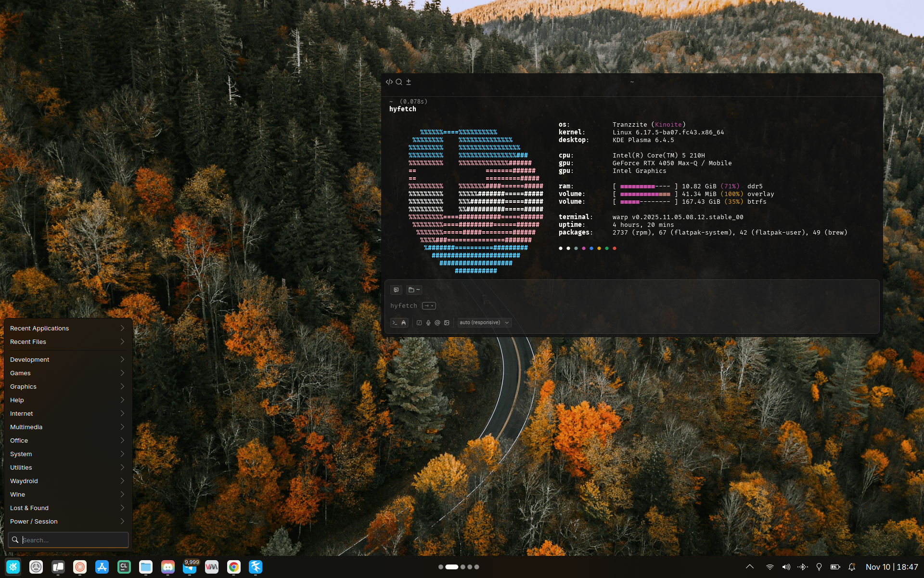
Task: Switch Warp input to terminal mode
Action: [395, 323]
